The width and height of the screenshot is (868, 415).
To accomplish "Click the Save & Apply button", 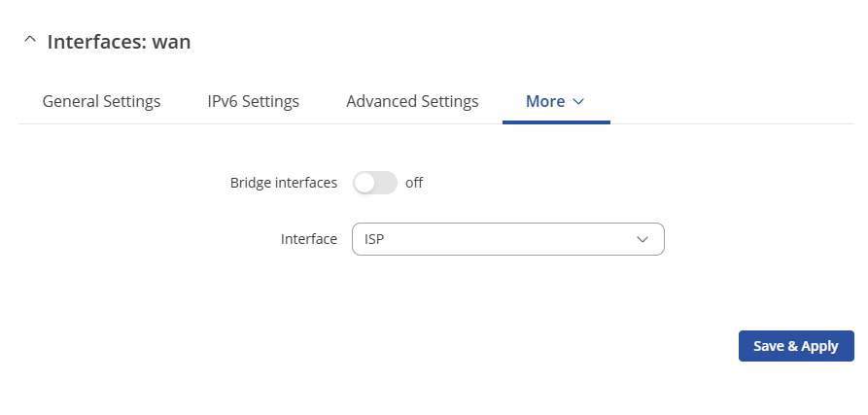I will [796, 346].
